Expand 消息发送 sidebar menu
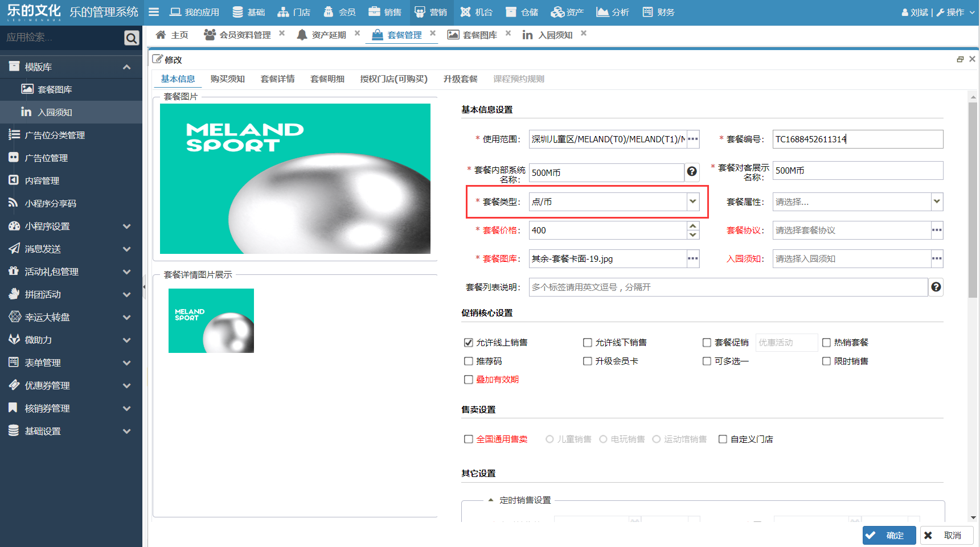The height and width of the screenshot is (547, 980). 126,249
